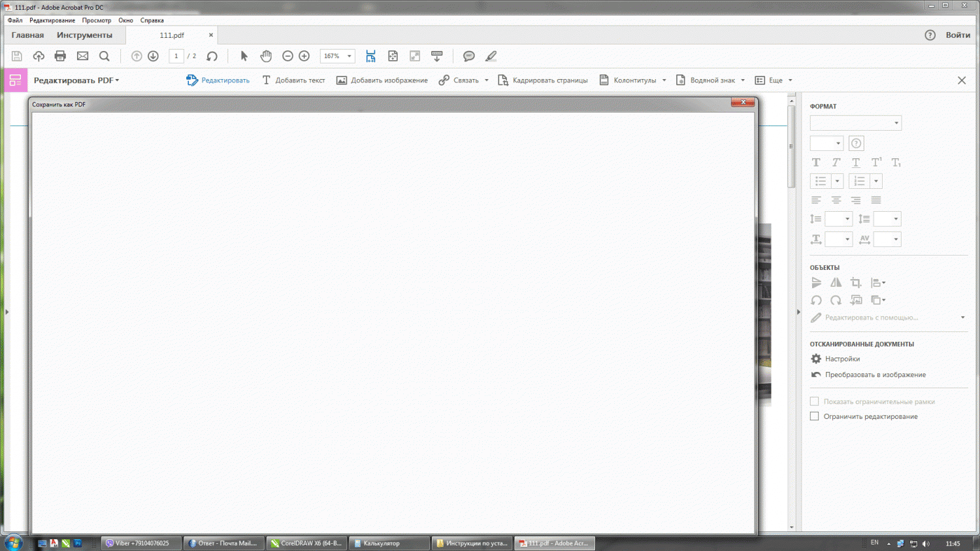The height and width of the screenshot is (551, 980).
Task: Click Преобразовать в изображение link
Action: (x=875, y=375)
